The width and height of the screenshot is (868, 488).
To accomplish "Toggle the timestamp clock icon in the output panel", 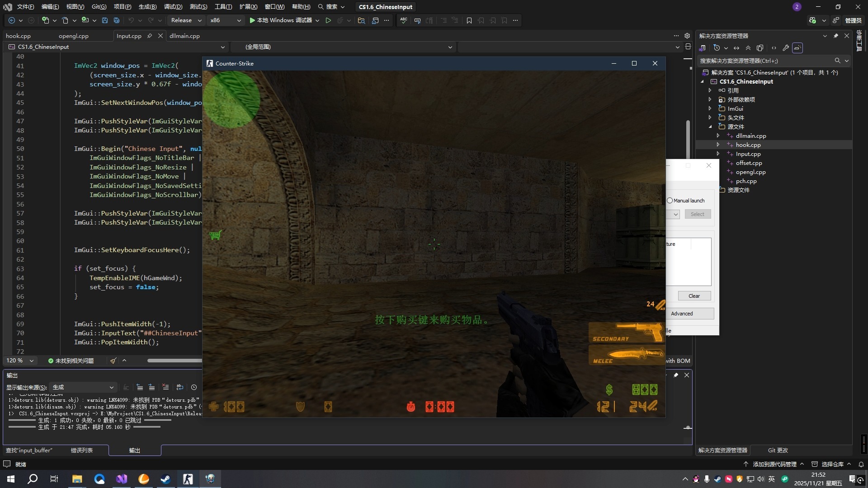I will pyautogui.click(x=194, y=387).
